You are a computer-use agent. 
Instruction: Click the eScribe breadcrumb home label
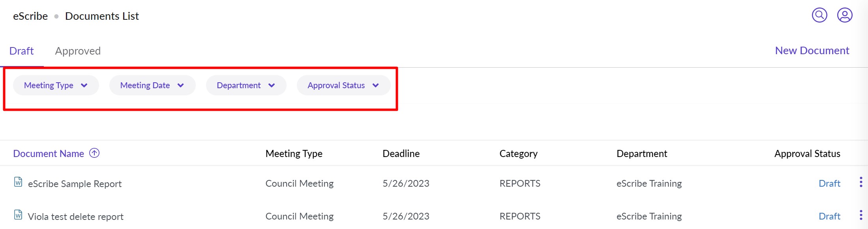coord(30,16)
